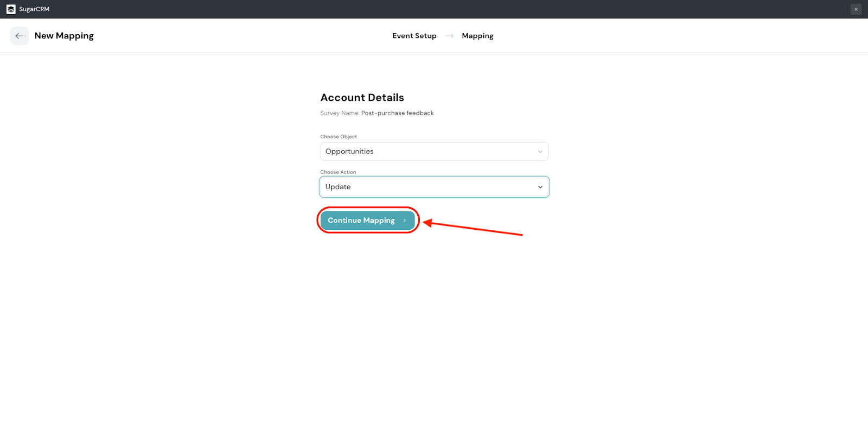
Task: Click the SugarCRM logo icon
Action: [x=11, y=9]
